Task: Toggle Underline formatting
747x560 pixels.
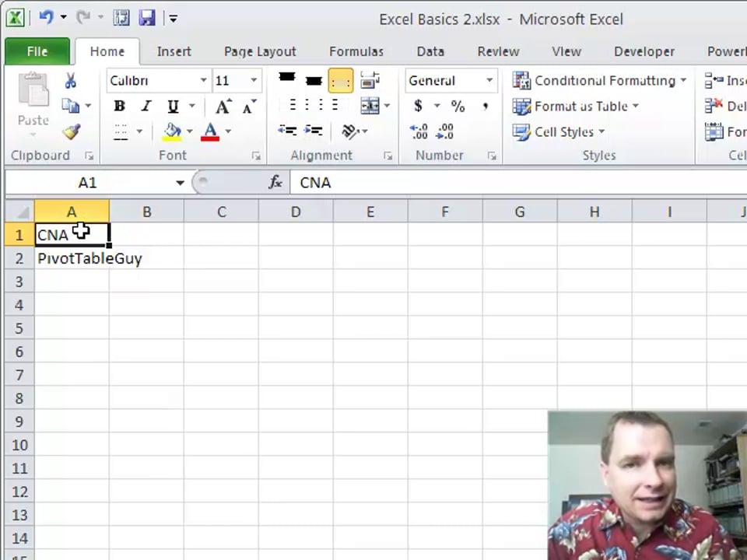Action: [x=173, y=107]
